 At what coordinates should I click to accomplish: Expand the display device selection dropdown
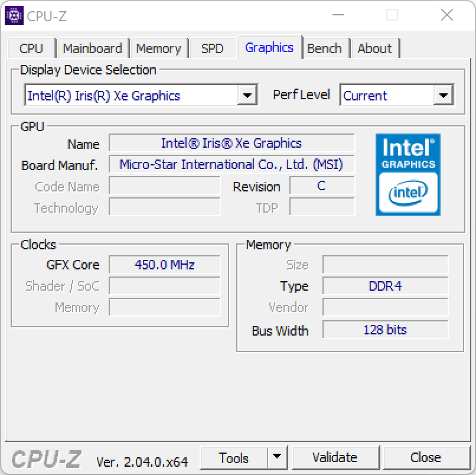click(247, 95)
